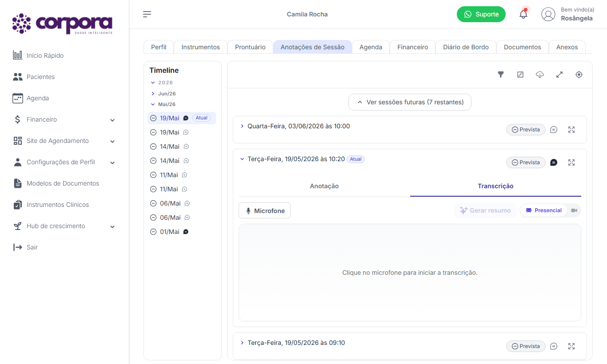Click the note summary icon beside the filter
Screen dimensions: 607x364
click(520, 75)
